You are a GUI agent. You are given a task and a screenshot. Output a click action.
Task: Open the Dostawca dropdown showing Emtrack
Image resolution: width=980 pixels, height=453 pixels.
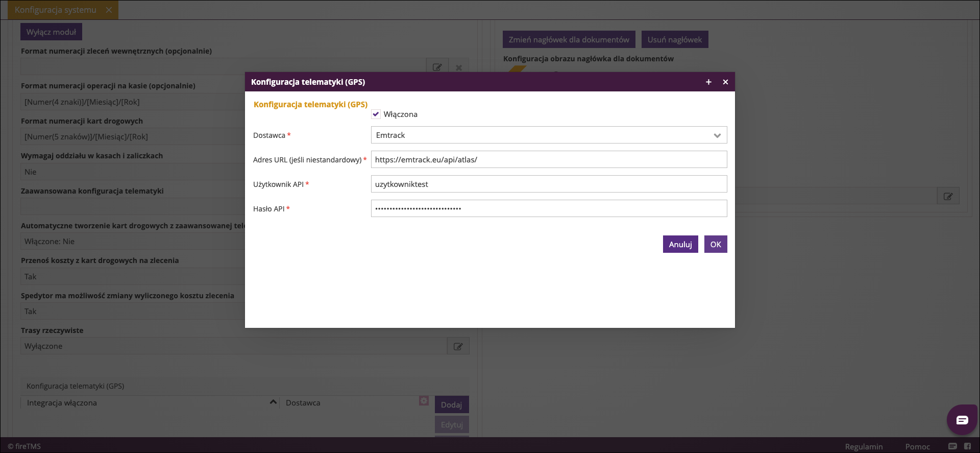[549, 135]
